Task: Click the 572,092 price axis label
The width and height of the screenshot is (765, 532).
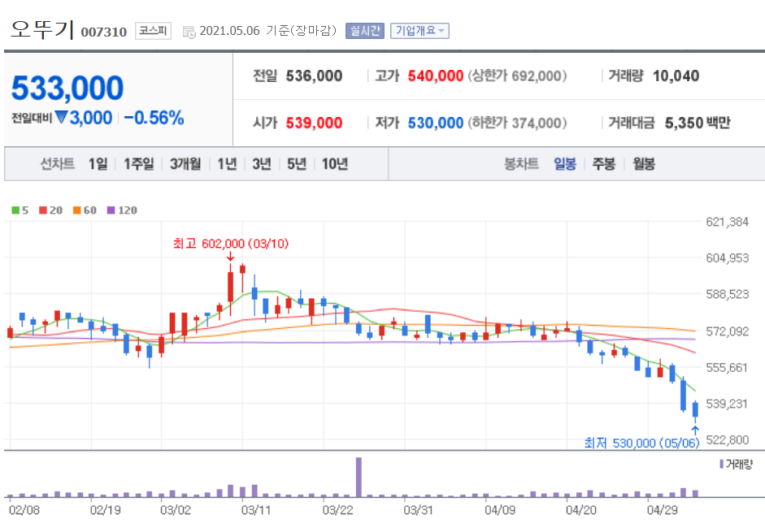Action: pyautogui.click(x=727, y=331)
